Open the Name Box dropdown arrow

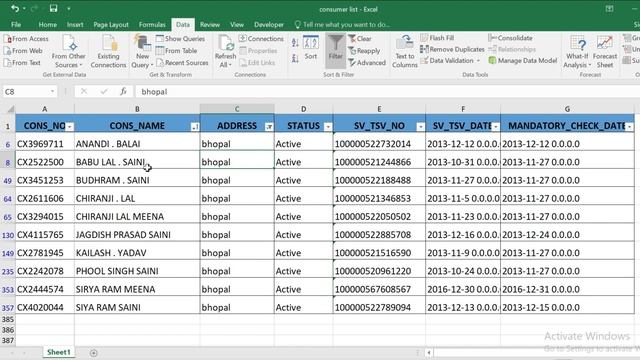click(x=52, y=91)
